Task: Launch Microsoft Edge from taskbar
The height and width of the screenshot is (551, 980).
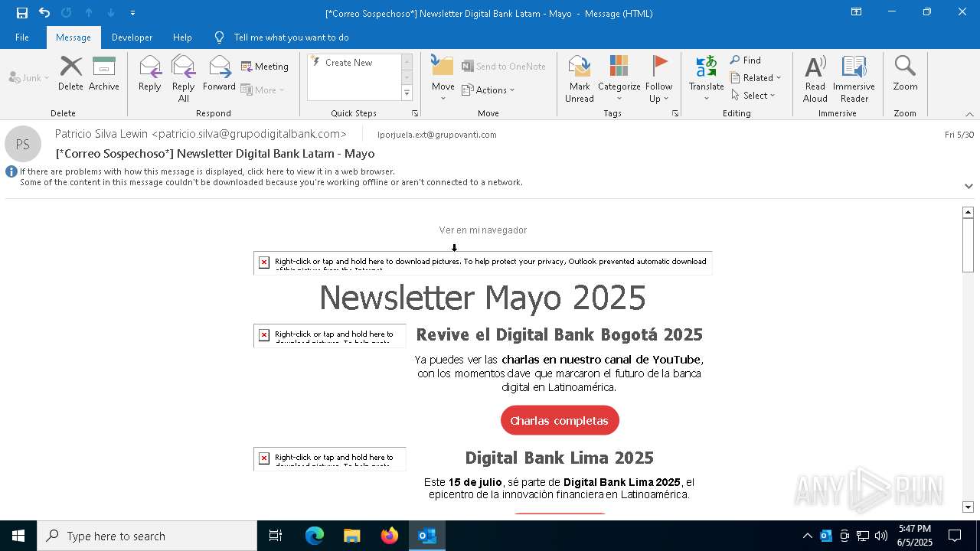Action: 315,536
